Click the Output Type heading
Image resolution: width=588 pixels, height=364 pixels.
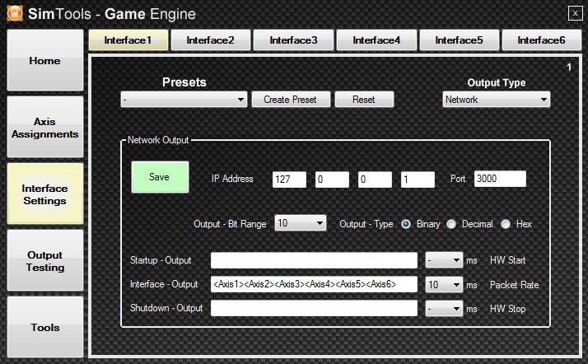pos(496,82)
